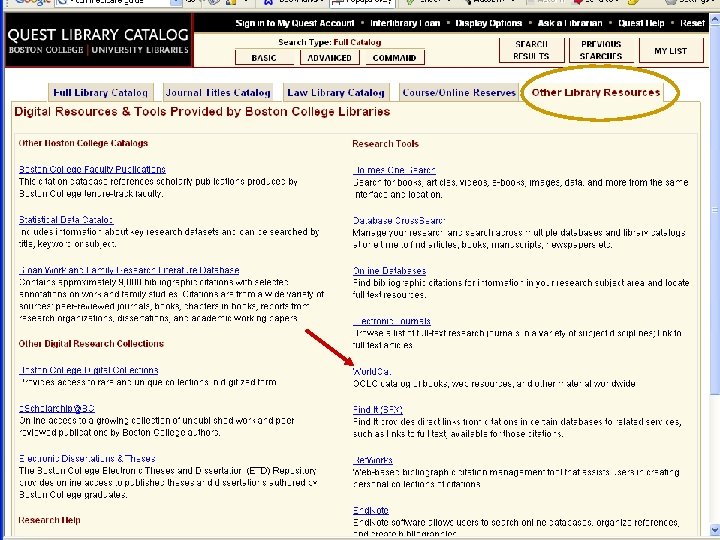
Task: Switch to the Journal Titles Catalog tab
Action: (218, 92)
